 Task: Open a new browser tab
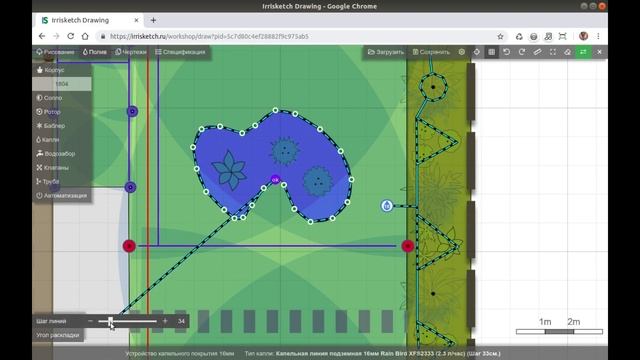(153, 20)
